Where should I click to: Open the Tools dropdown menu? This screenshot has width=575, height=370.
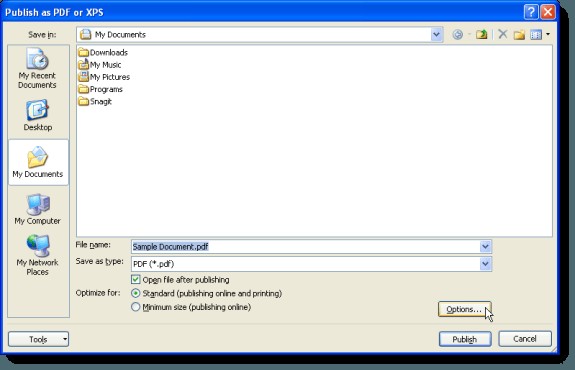click(x=39, y=339)
